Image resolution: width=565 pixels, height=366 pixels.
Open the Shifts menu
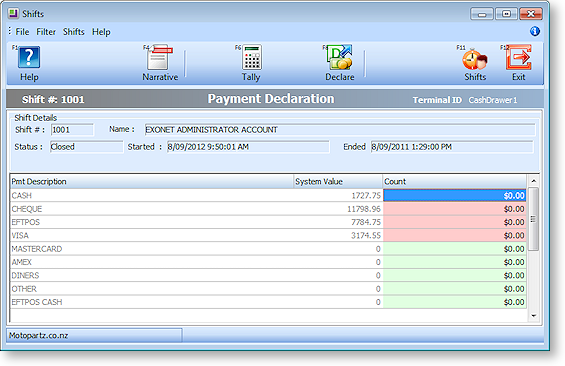click(74, 32)
